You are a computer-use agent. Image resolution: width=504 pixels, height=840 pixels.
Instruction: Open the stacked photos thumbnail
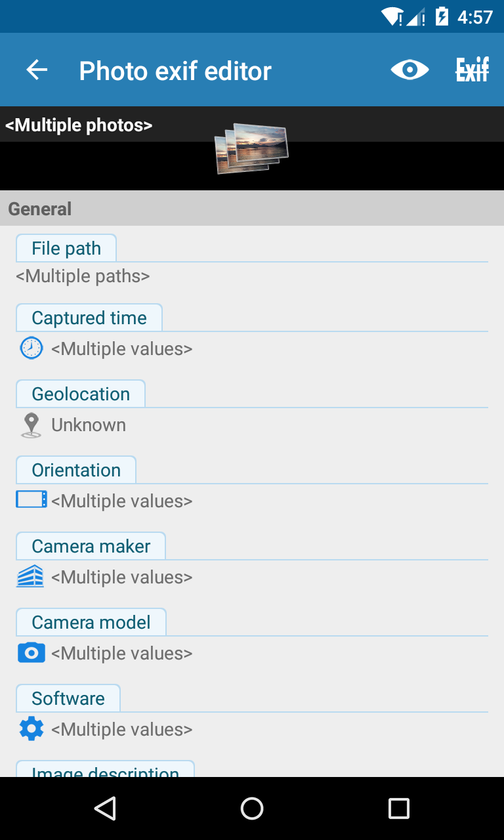[x=251, y=148]
